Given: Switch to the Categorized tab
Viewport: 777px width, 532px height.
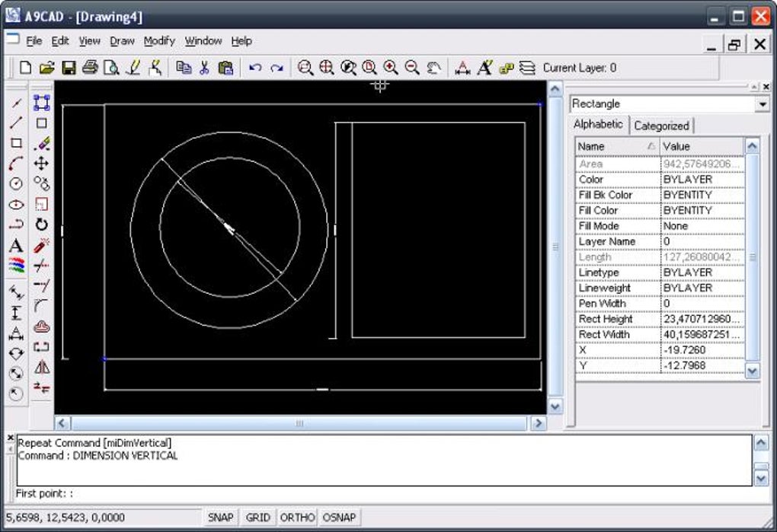Looking at the screenshot, I should click(661, 126).
